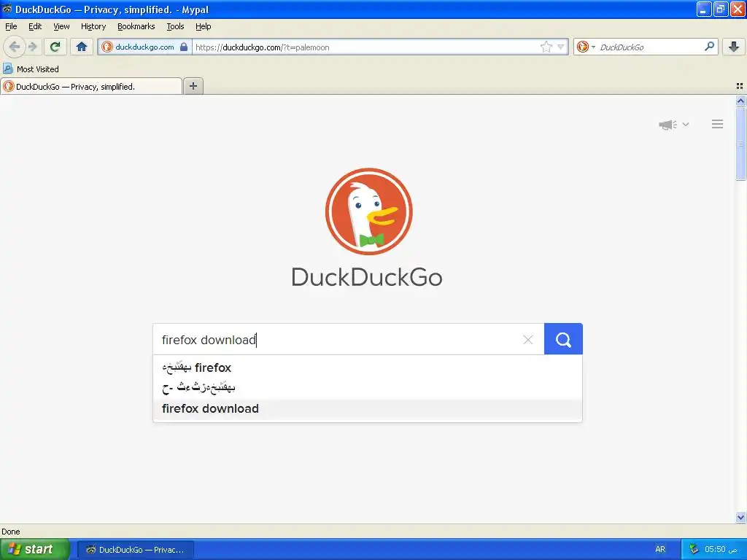Open the Windows Start menu

(35, 549)
